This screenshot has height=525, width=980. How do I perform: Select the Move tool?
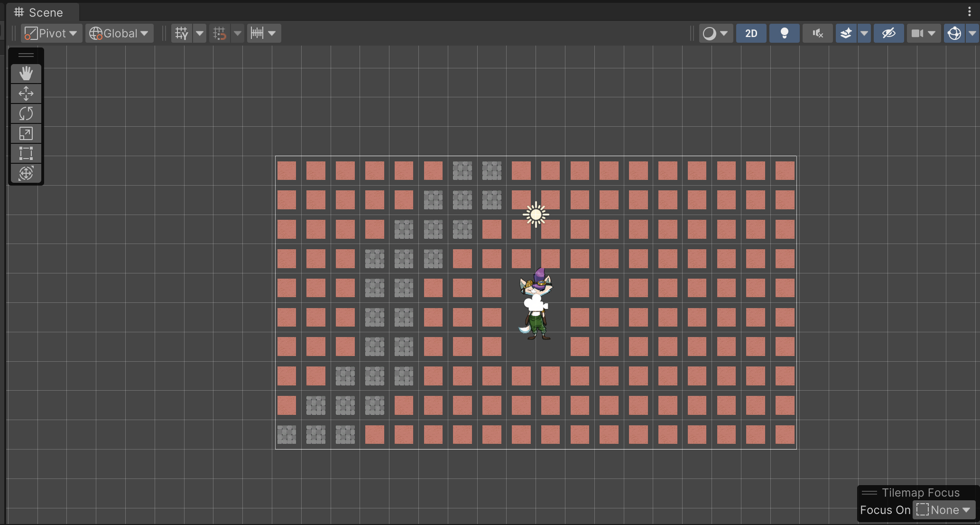(x=26, y=94)
